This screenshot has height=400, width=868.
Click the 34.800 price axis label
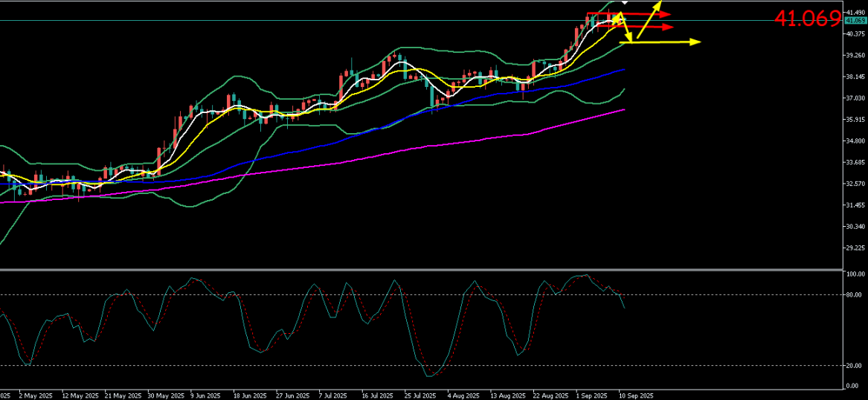tap(856, 141)
